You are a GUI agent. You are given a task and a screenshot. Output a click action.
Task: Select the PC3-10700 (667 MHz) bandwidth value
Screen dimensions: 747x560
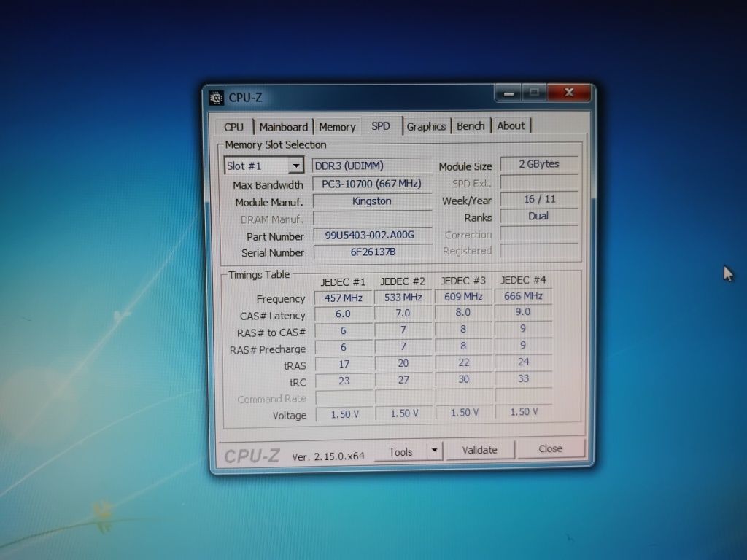(371, 184)
